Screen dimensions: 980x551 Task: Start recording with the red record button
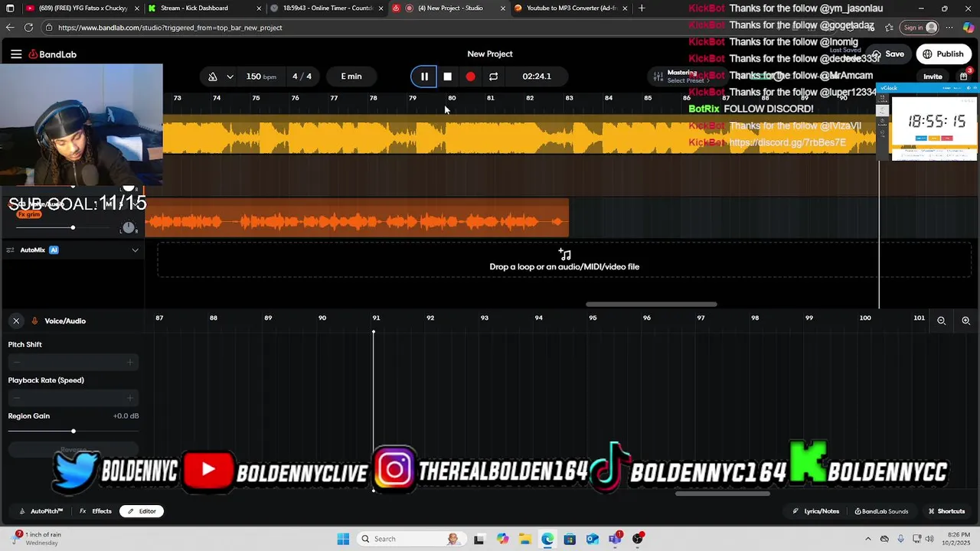471,77
